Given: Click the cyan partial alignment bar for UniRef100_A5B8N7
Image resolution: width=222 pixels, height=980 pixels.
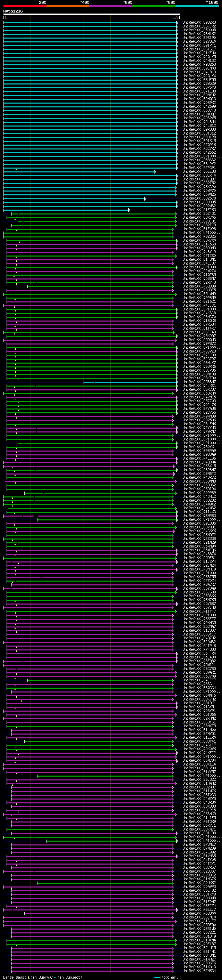Looking at the screenshot, I should pos(130,382).
